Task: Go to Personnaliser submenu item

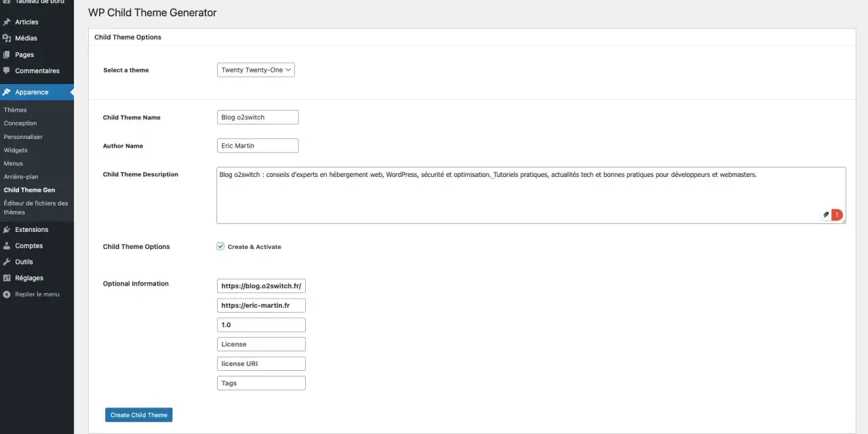Action: 23,137
